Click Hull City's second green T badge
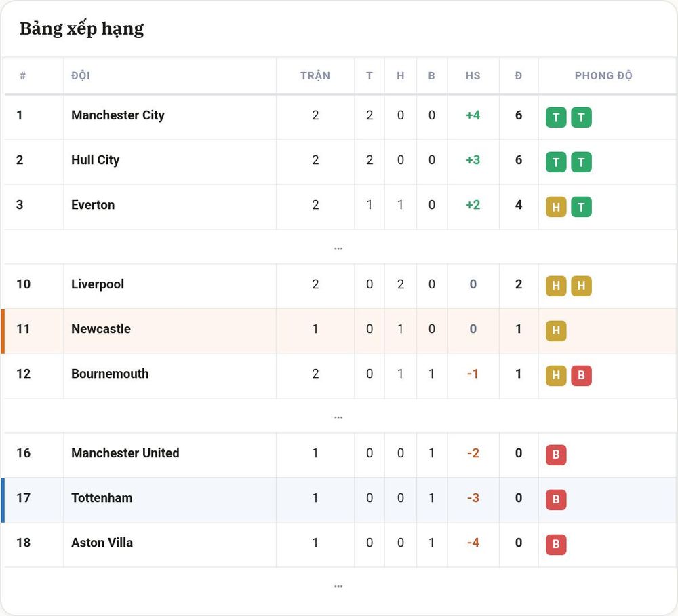 pos(581,162)
